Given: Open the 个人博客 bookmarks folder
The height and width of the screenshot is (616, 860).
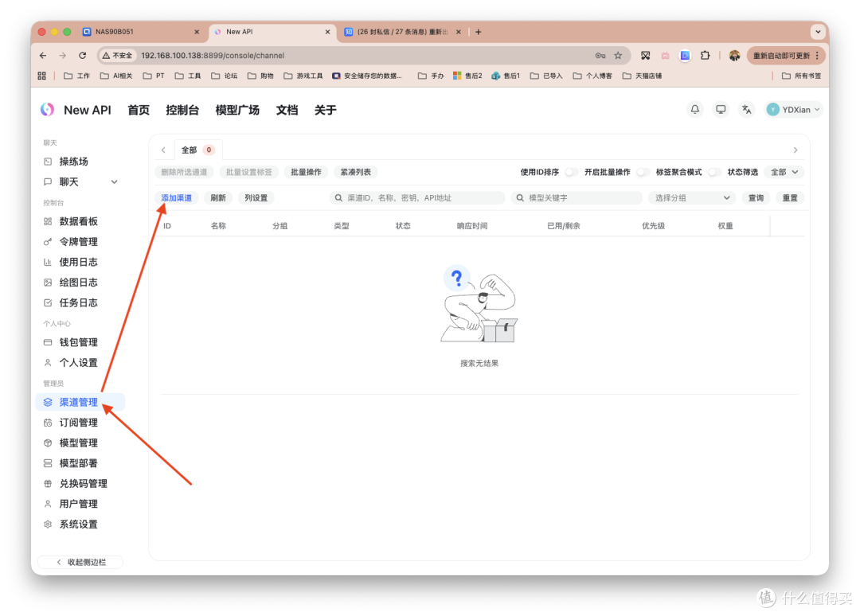Looking at the screenshot, I should pos(592,76).
